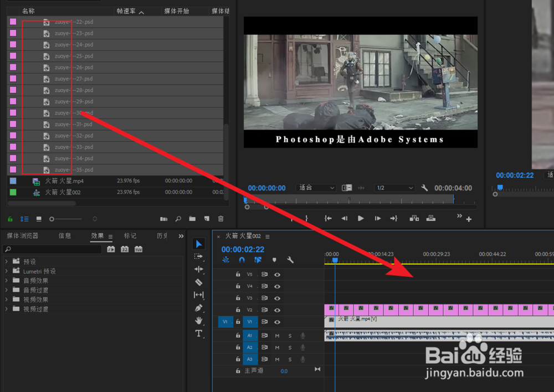Show hidden panel tabs via chevrons
Image resolution: width=554 pixels, height=392 pixels.
(181, 236)
